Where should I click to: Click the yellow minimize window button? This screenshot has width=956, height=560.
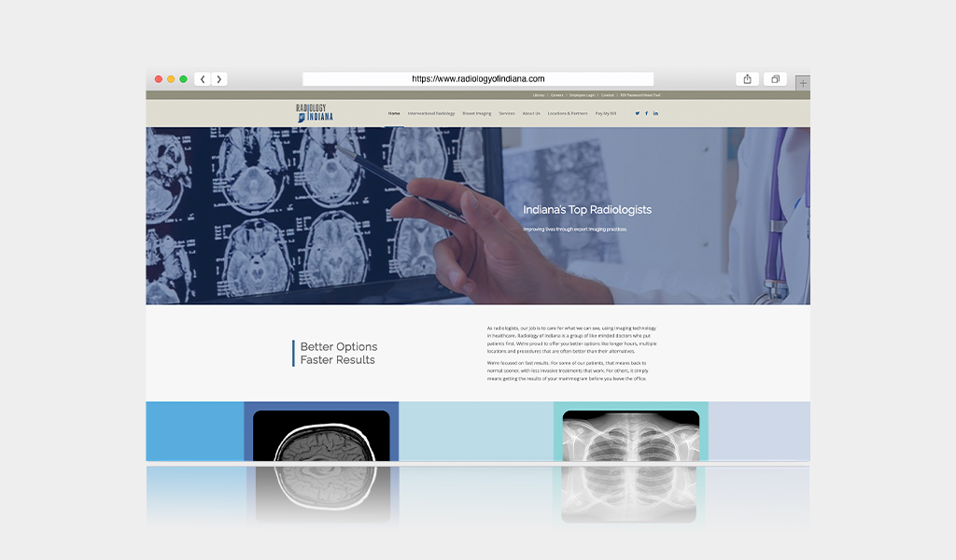(x=171, y=79)
